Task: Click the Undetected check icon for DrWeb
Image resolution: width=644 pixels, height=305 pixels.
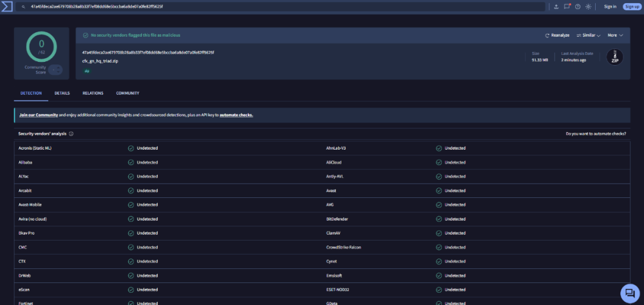Action: coord(131,275)
